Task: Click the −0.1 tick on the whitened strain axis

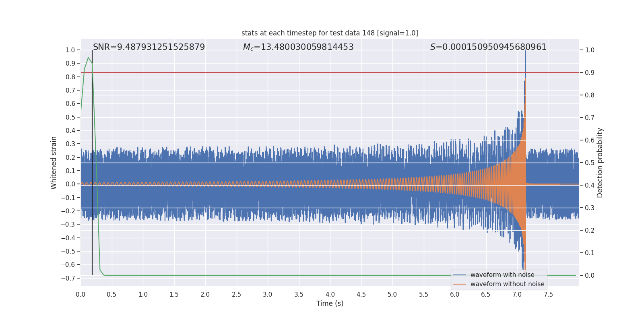Action: pyautogui.click(x=68, y=198)
